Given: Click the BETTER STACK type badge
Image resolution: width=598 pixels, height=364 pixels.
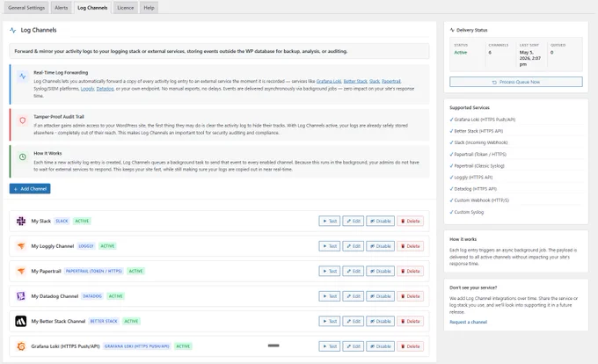Looking at the screenshot, I should (104, 321).
